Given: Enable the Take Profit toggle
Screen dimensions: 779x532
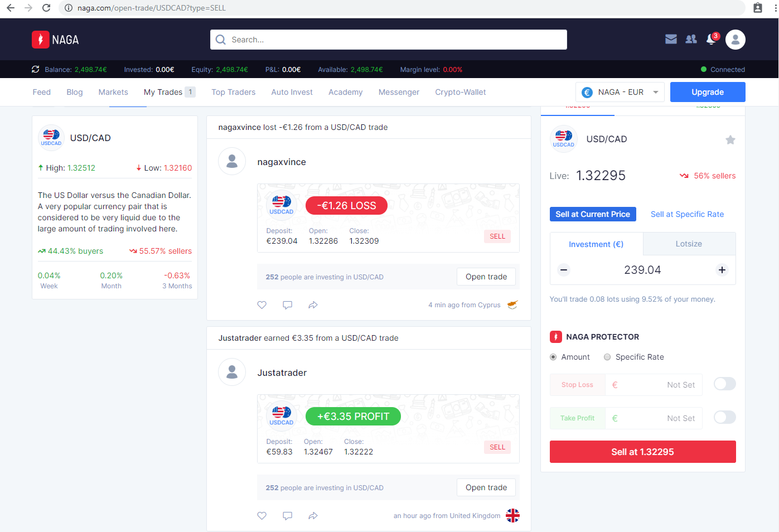Looking at the screenshot, I should point(725,417).
